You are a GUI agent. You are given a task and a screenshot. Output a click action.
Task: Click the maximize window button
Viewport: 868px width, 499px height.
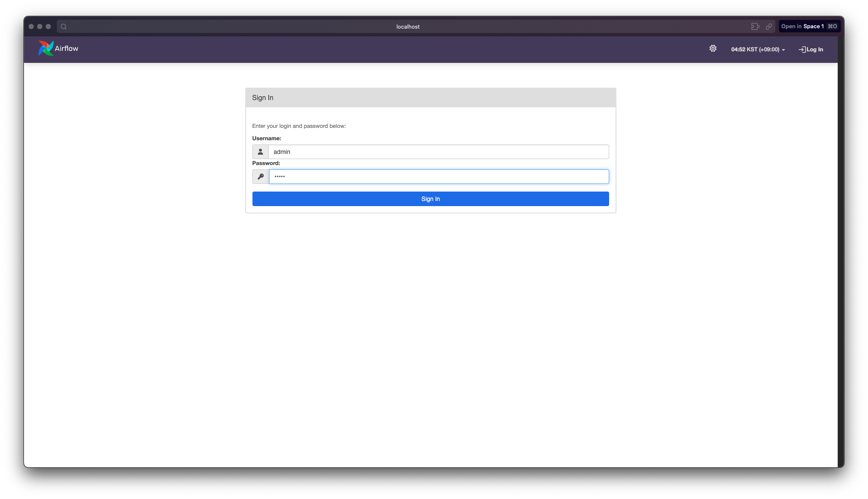[x=48, y=27]
